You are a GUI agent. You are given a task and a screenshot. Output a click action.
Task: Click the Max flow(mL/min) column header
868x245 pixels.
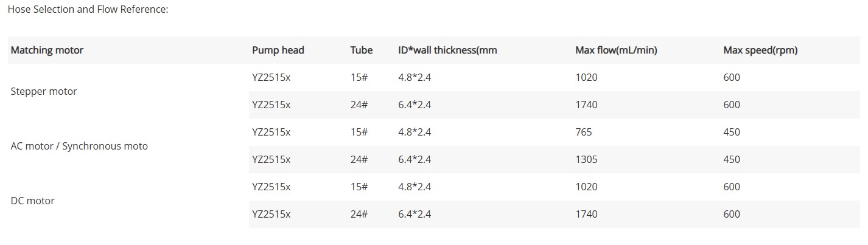click(615, 50)
